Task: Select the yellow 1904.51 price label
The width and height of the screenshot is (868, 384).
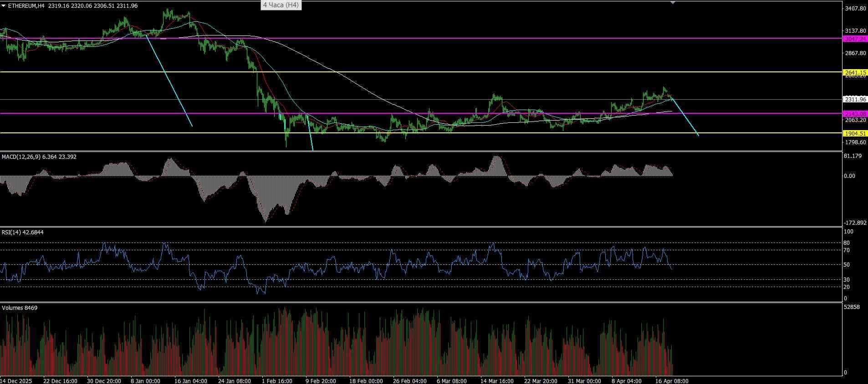Action: [x=855, y=134]
